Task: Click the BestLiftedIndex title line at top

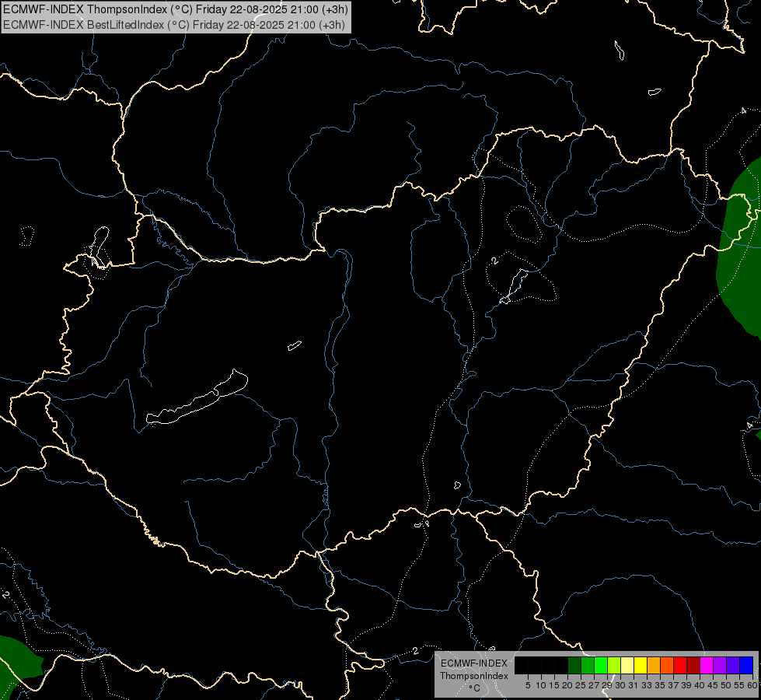Action: tap(174, 25)
